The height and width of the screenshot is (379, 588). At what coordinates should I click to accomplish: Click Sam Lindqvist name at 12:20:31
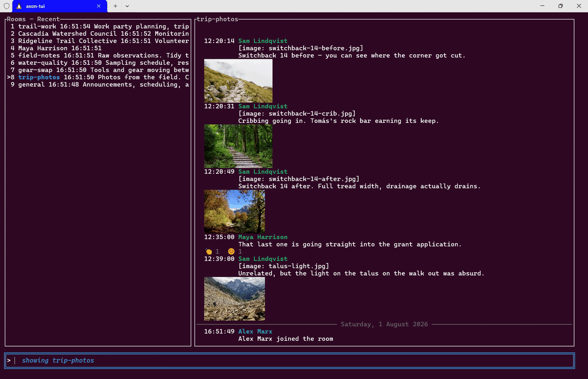pyautogui.click(x=263, y=106)
